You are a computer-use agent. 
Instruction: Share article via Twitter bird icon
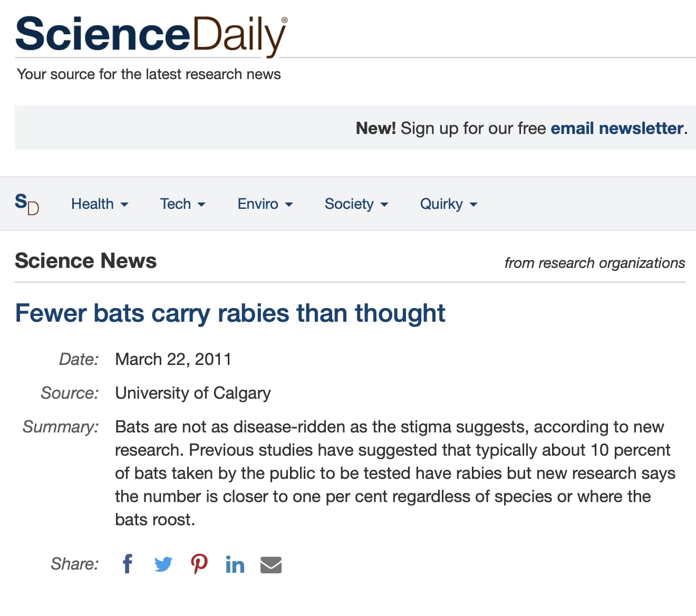click(163, 564)
